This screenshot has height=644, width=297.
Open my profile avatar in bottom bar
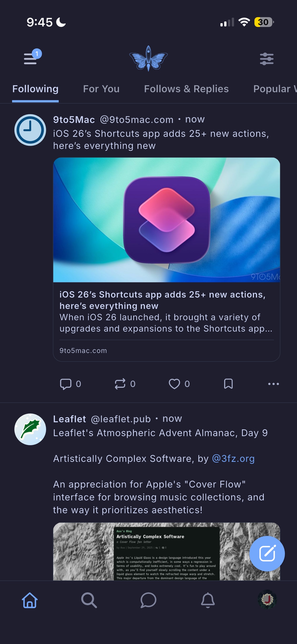(x=267, y=600)
